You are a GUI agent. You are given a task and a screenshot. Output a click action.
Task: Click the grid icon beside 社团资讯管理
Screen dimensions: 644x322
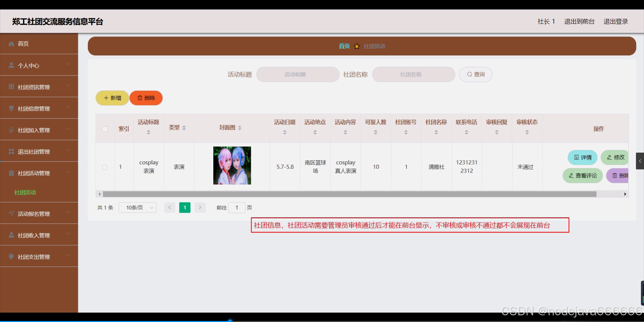(x=11, y=87)
